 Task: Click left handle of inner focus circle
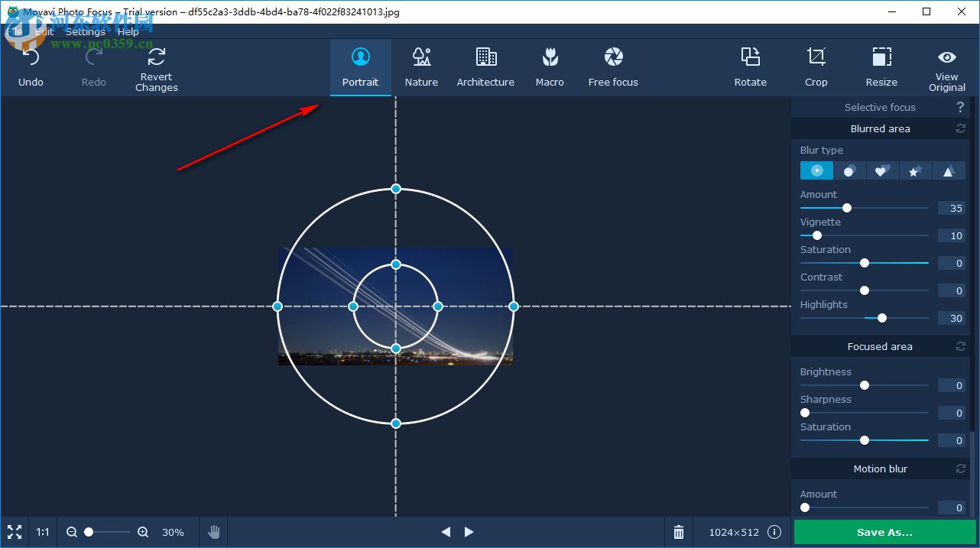click(x=353, y=306)
